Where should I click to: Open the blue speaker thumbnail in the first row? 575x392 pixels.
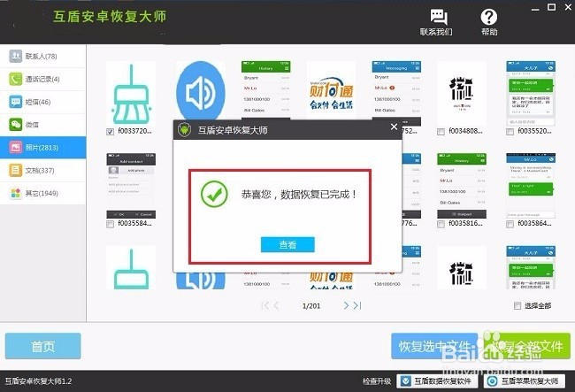click(200, 90)
